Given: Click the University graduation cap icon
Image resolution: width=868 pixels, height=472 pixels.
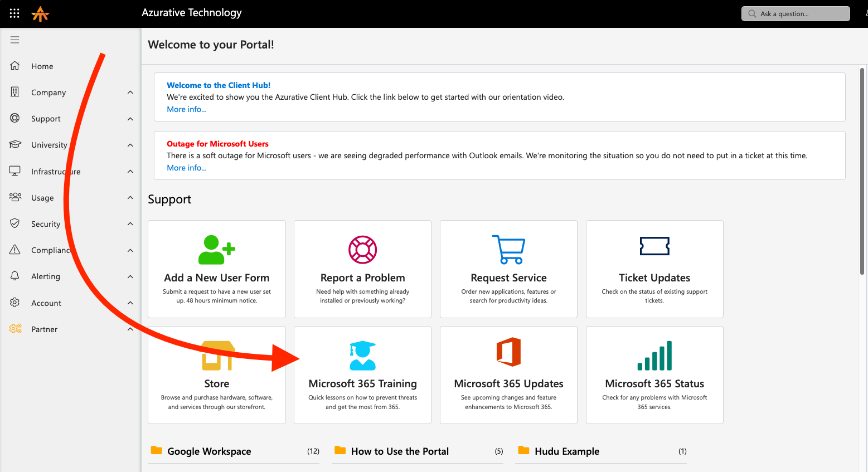Looking at the screenshot, I should tap(15, 144).
